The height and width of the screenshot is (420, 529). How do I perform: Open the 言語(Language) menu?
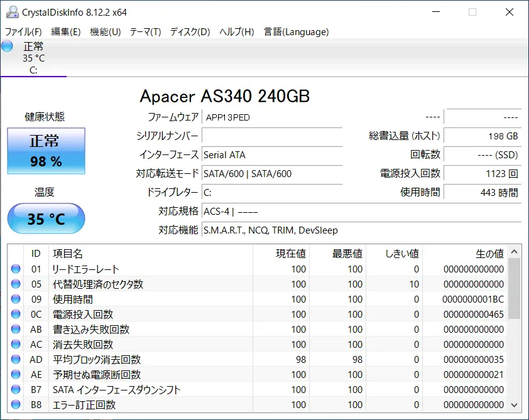296,31
